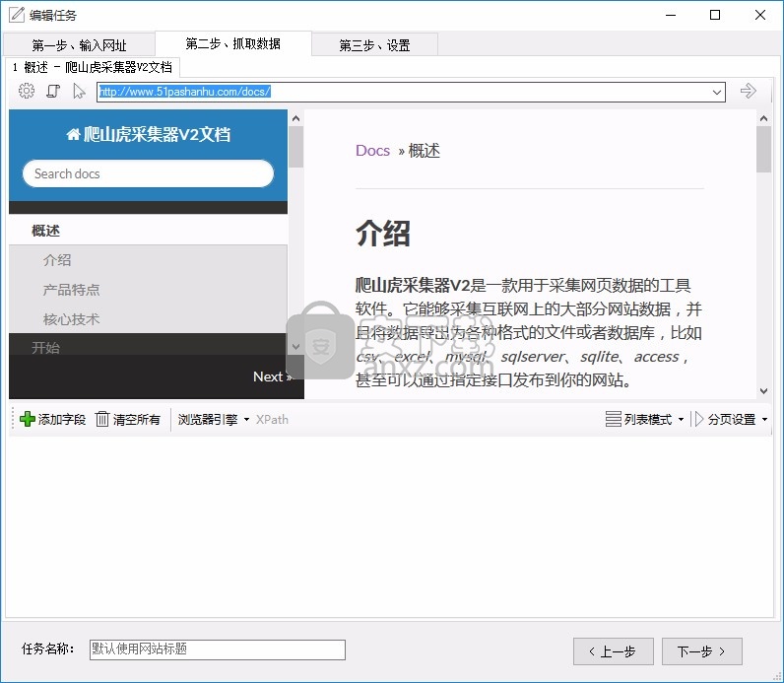784x683 pixels.
Task: Select the 概述 - 爬山虎采集器V2文档 page tab
Action: pyautogui.click(x=93, y=68)
